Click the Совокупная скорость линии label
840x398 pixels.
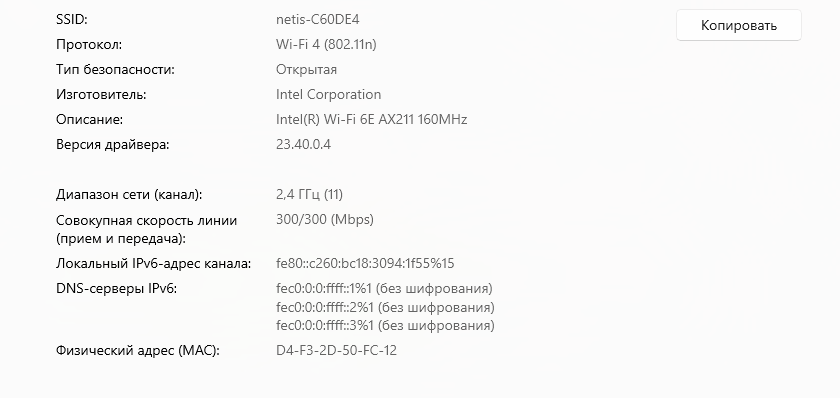pyautogui.click(x=146, y=230)
